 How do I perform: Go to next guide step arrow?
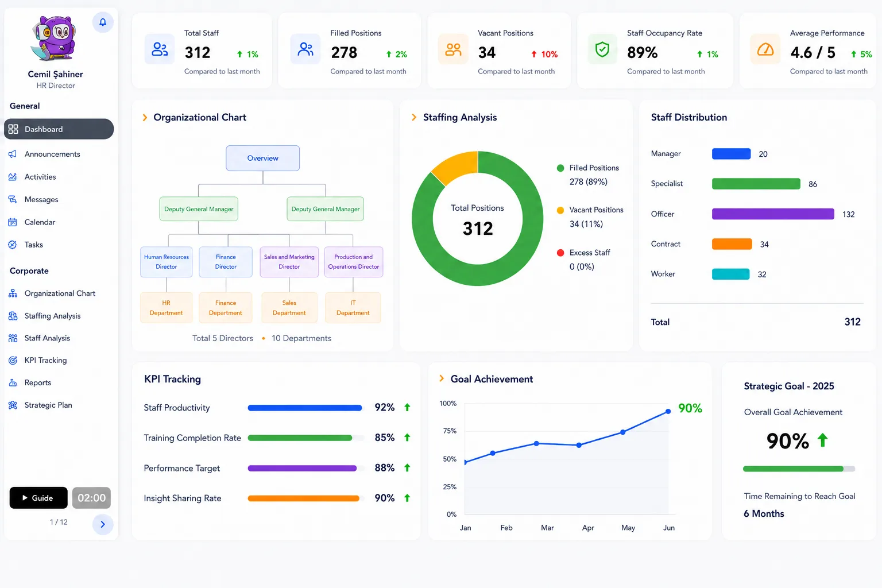click(103, 524)
